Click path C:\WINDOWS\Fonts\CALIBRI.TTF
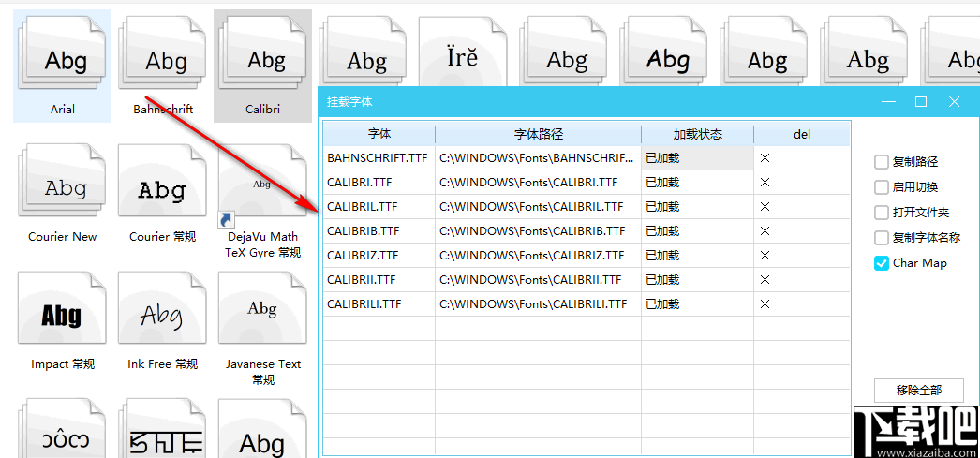980x458 pixels. click(539, 183)
